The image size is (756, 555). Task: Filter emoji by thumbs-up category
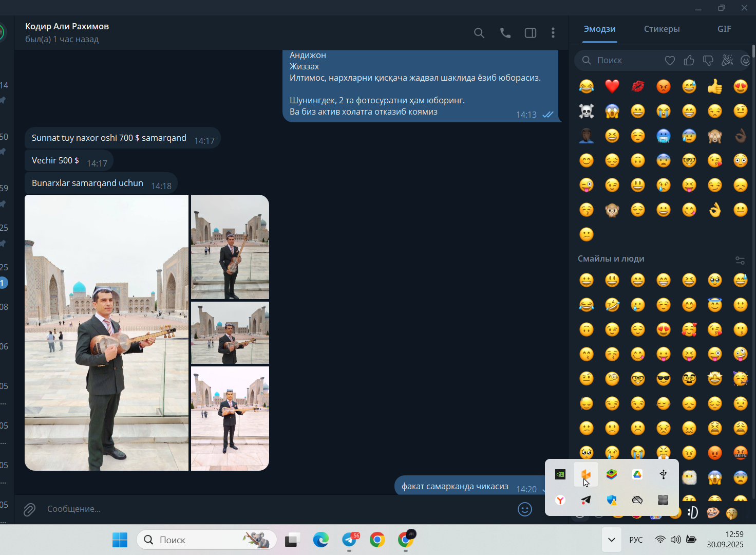(x=689, y=61)
